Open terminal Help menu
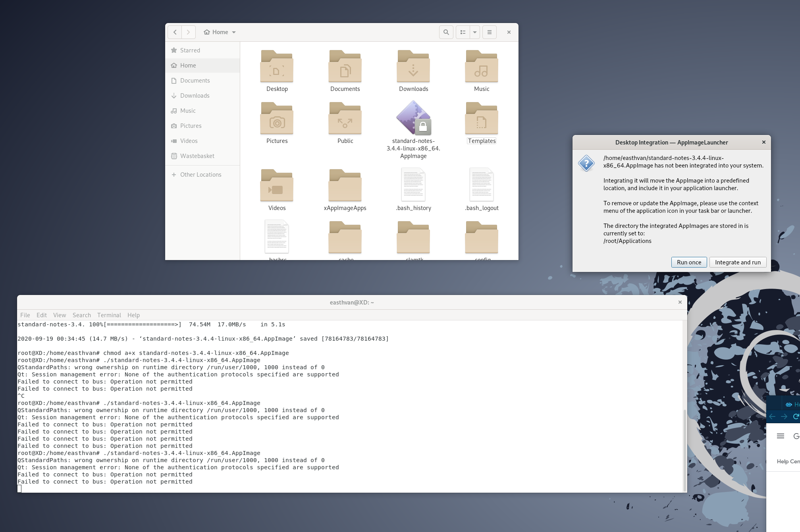 point(133,315)
